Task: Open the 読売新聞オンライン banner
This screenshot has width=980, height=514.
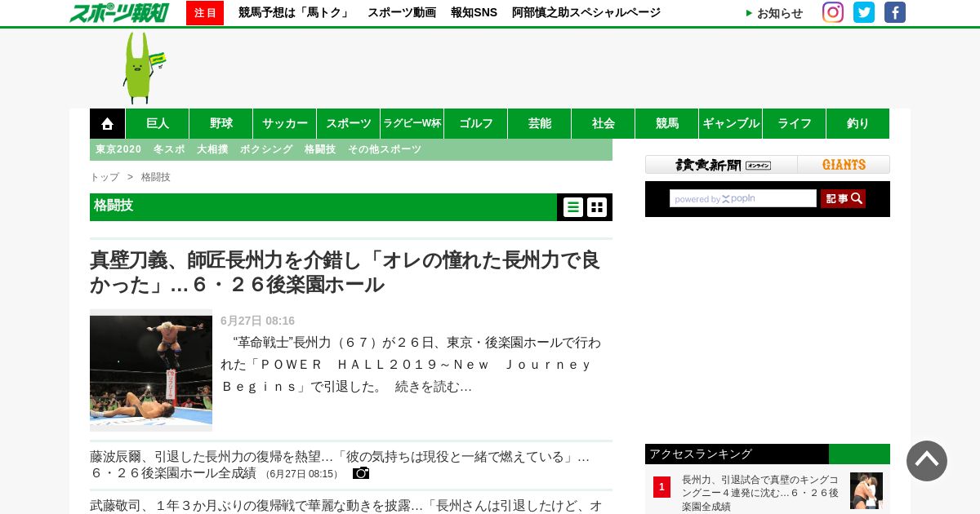Action: 721,165
